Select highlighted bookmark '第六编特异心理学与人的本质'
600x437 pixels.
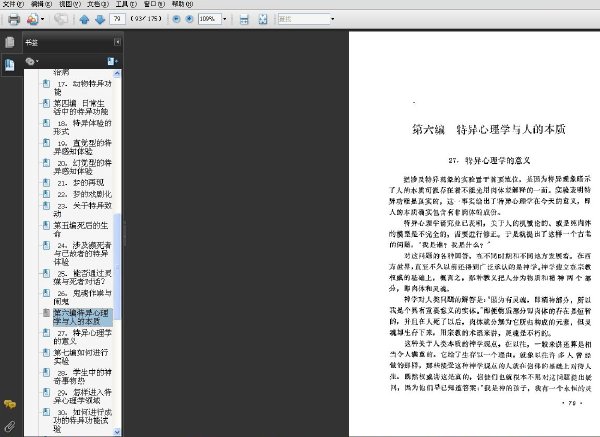82,317
